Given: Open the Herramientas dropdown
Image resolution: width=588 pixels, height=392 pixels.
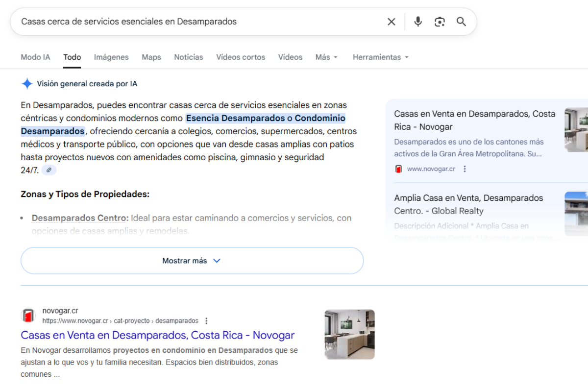Looking at the screenshot, I should [380, 57].
